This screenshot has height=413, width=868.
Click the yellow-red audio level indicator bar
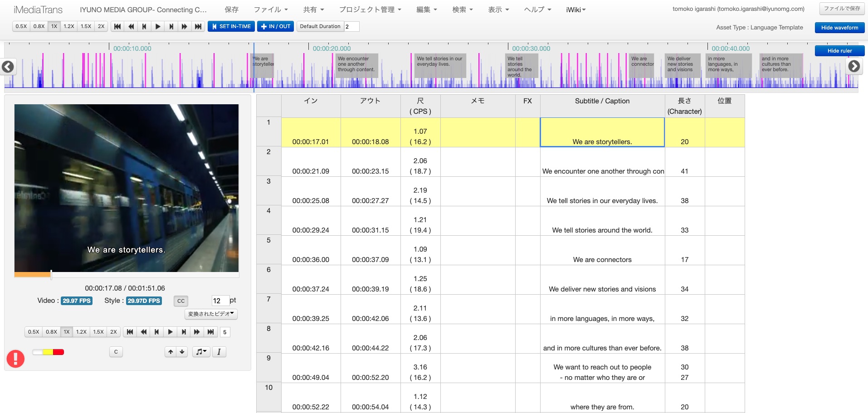coord(48,352)
